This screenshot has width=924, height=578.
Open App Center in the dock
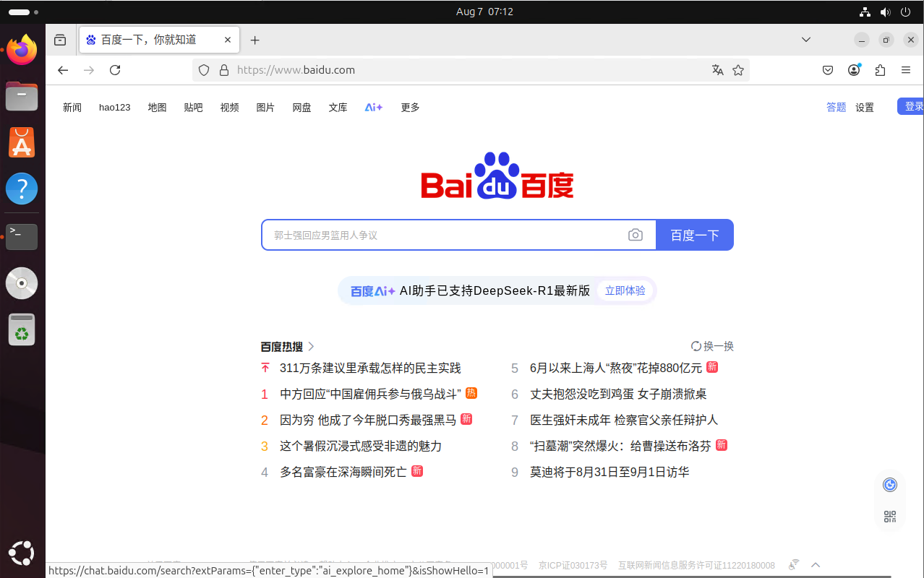[x=22, y=142]
